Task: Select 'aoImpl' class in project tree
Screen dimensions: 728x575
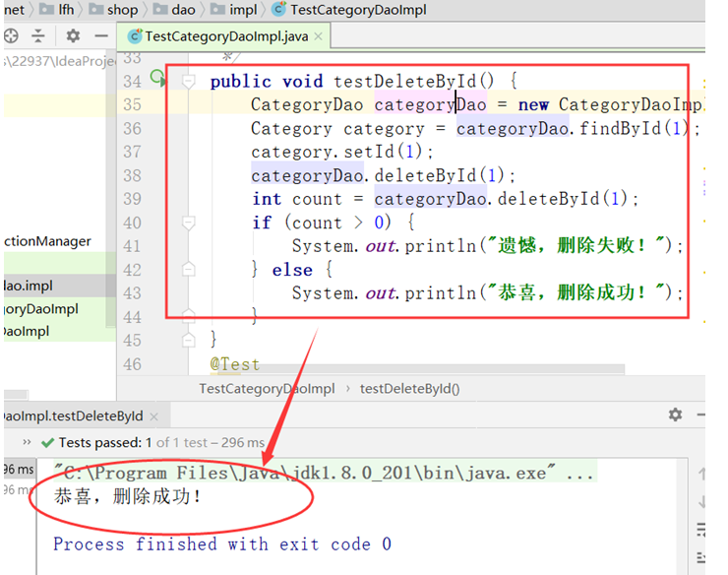Action: (x=27, y=332)
